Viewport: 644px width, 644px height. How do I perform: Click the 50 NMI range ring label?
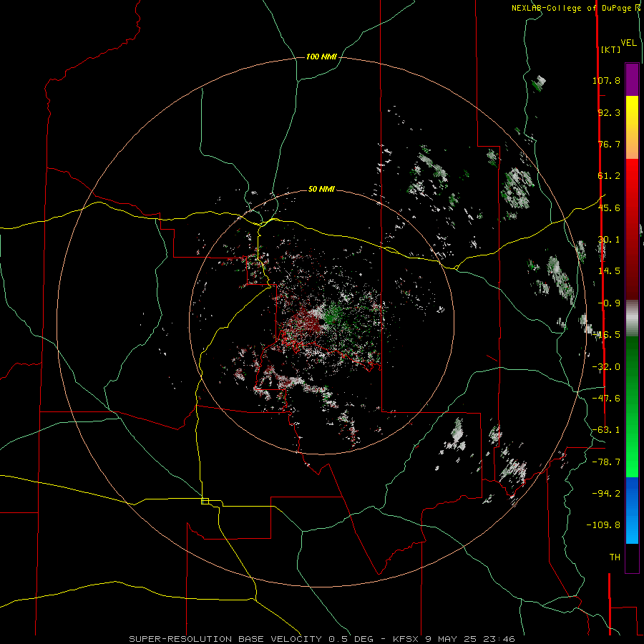pos(321,189)
